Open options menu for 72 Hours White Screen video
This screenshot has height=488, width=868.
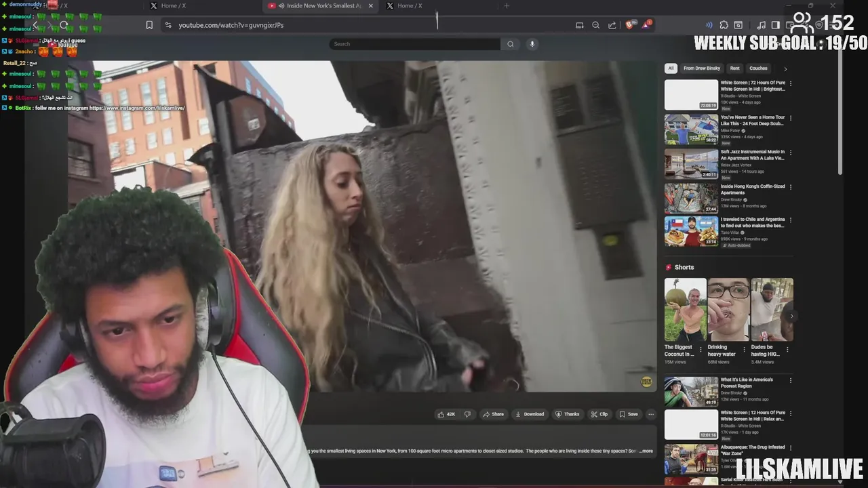coord(791,83)
